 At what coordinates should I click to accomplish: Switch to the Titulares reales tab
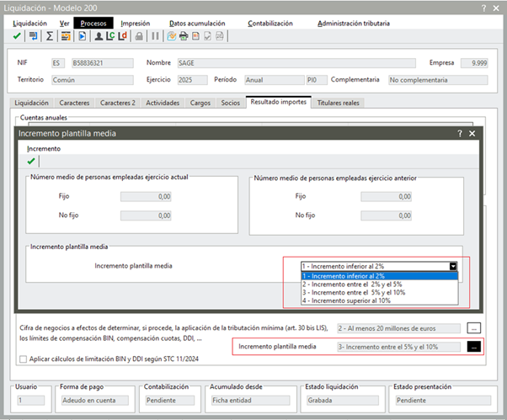pos(339,103)
